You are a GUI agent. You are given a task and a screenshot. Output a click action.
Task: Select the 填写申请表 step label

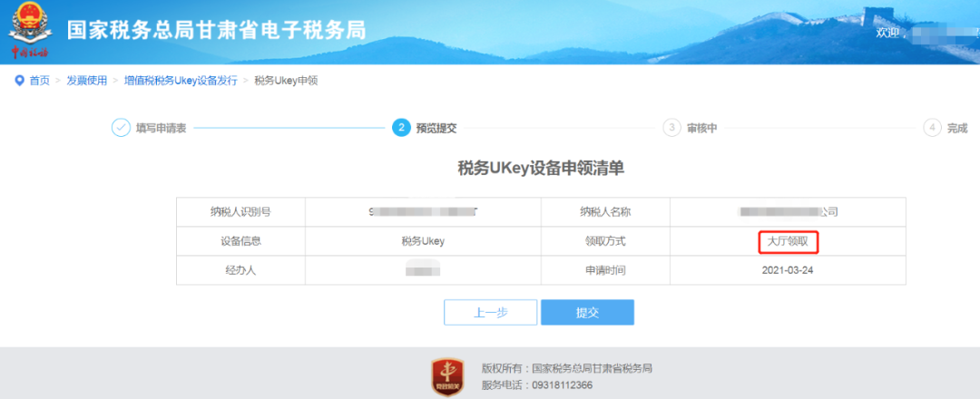point(161,129)
